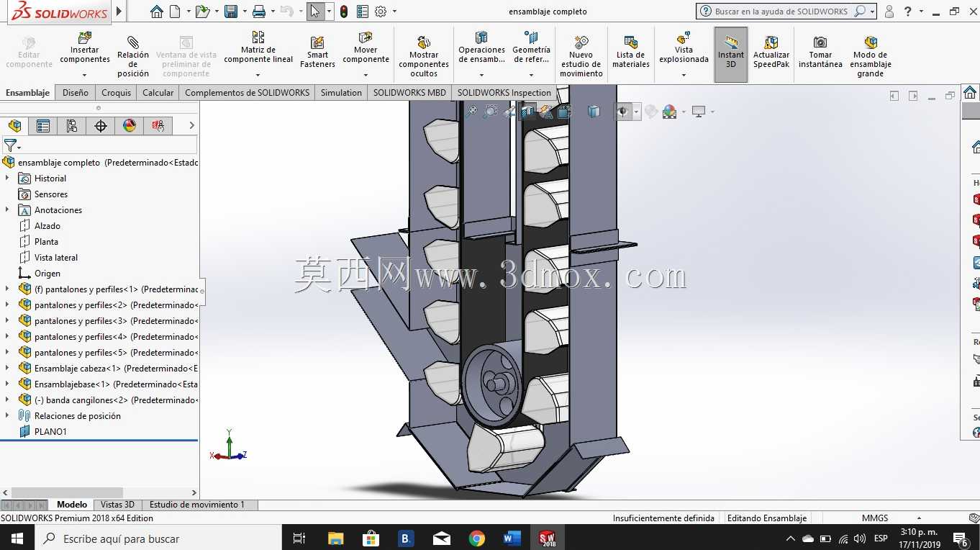This screenshot has width=980, height=550.
Task: Open the Options gear icon
Action: tap(381, 12)
